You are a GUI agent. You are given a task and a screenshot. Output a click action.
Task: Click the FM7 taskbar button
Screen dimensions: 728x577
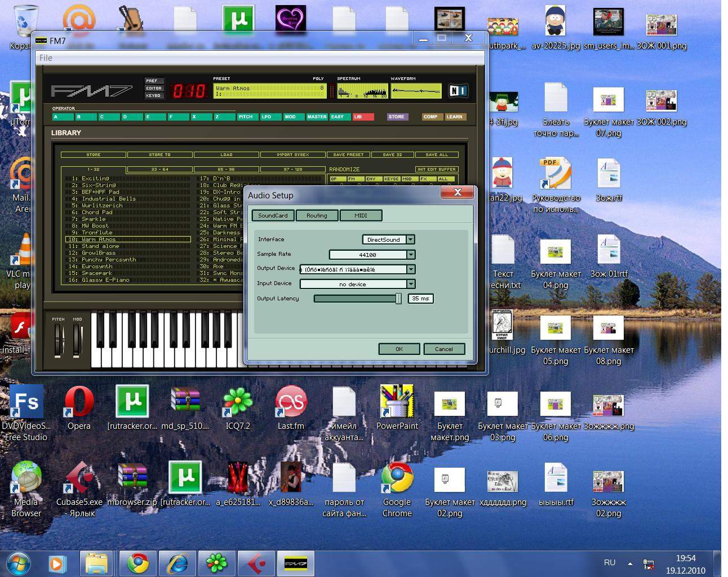tap(295, 563)
